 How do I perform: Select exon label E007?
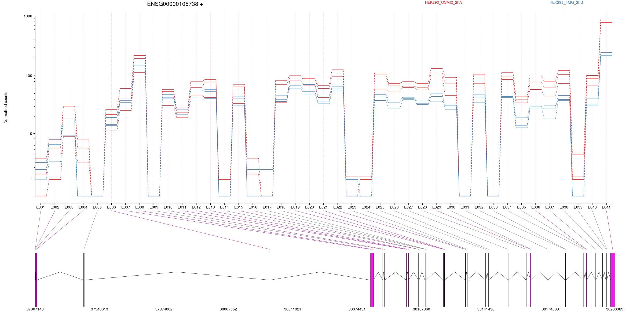pyautogui.click(x=126, y=207)
